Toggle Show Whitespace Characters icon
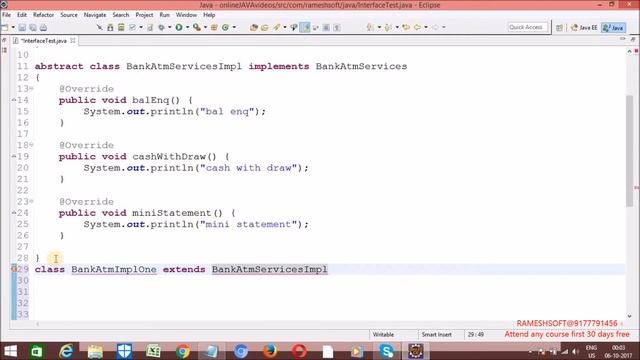 click(x=337, y=27)
